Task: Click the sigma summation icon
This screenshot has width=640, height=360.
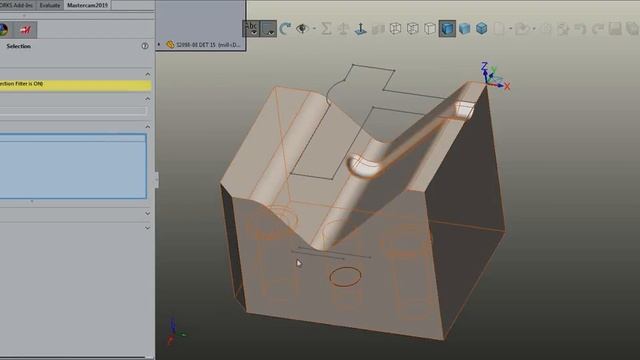Action: pos(326,29)
